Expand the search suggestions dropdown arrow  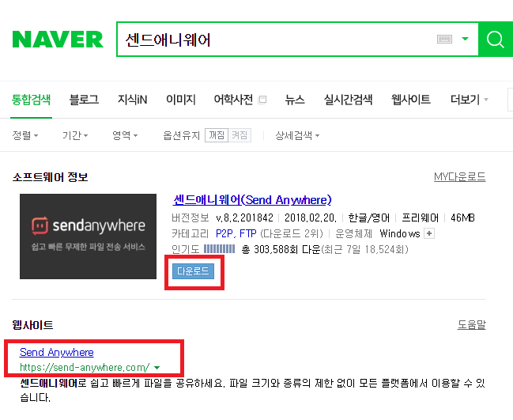pyautogui.click(x=465, y=39)
